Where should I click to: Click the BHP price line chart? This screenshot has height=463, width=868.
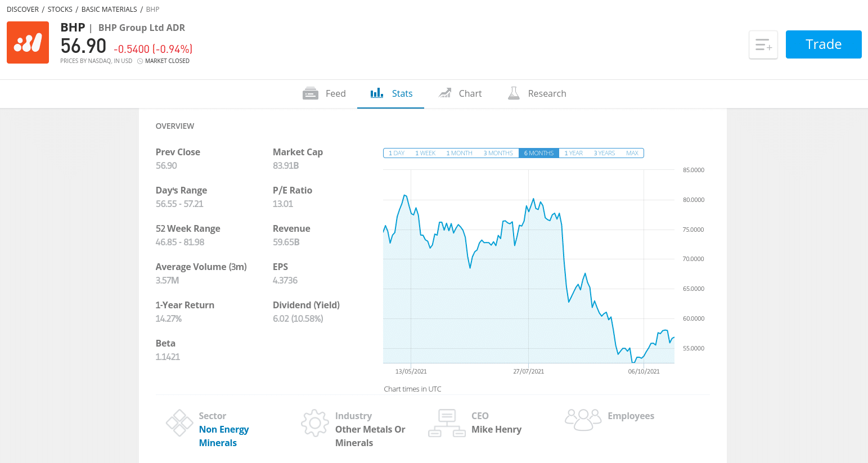click(x=529, y=266)
